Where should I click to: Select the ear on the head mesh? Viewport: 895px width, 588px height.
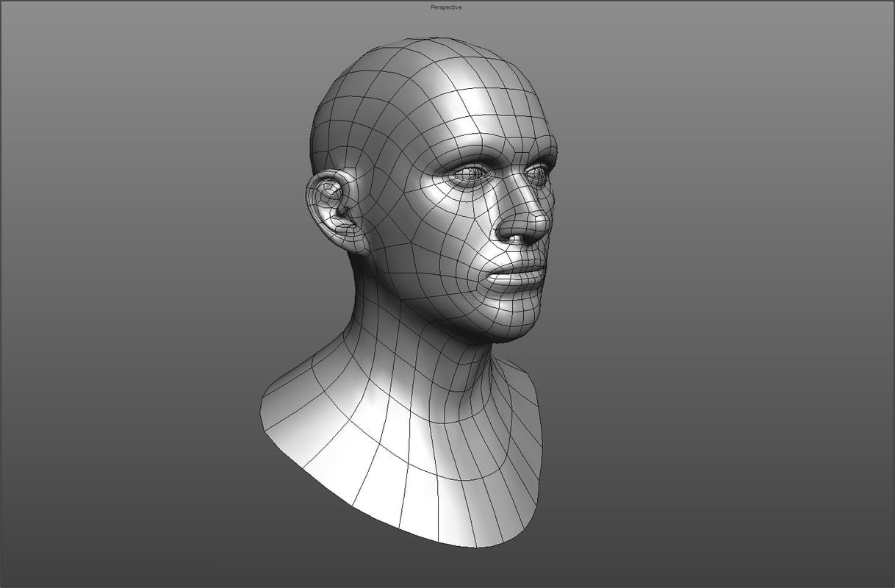[334, 211]
